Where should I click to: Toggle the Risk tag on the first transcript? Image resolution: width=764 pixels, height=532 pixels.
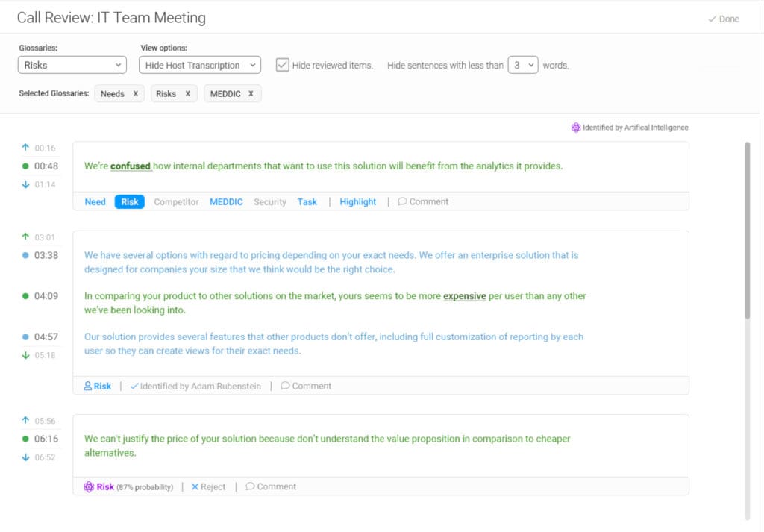[x=128, y=201]
